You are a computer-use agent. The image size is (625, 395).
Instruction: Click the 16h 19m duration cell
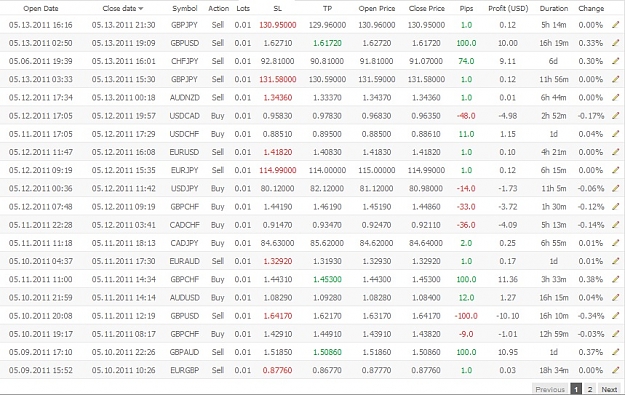tap(554, 43)
